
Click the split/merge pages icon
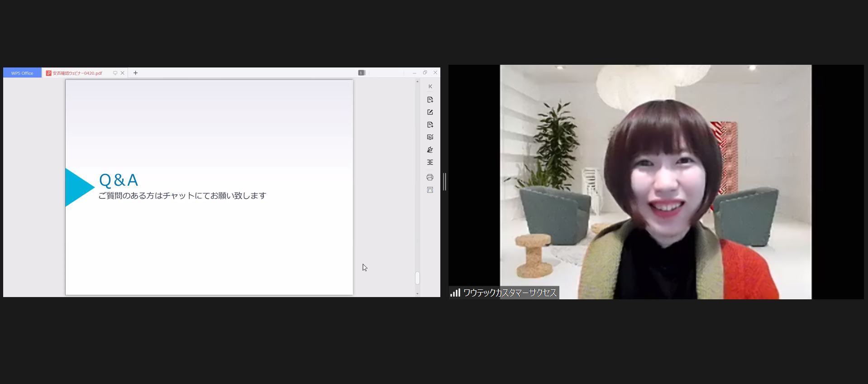430,162
